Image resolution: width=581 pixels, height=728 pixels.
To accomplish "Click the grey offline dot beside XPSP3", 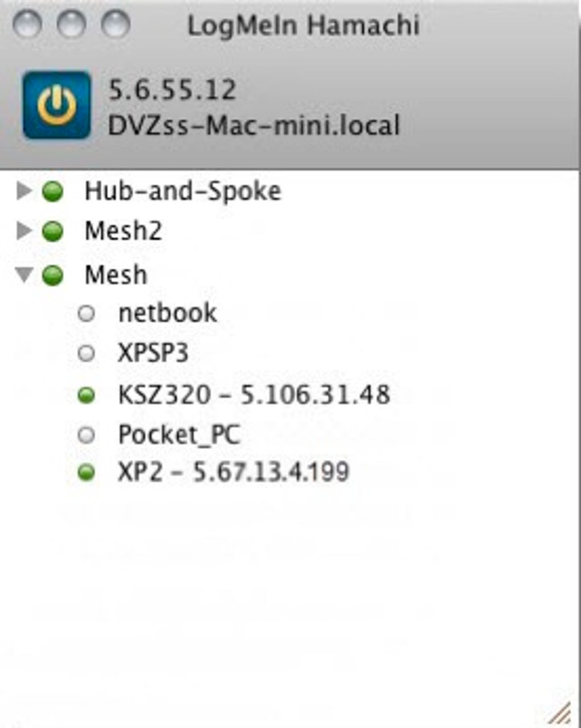I will [86, 353].
